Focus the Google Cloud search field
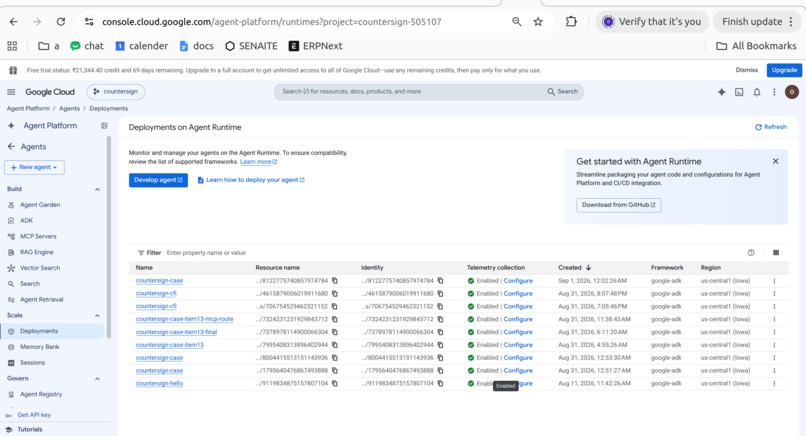The image size is (806, 436). 429,92
